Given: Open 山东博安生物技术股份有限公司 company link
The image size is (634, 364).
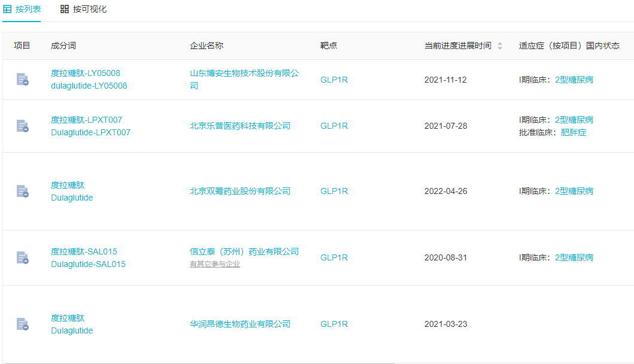Looking at the screenshot, I should pyautogui.click(x=244, y=79).
